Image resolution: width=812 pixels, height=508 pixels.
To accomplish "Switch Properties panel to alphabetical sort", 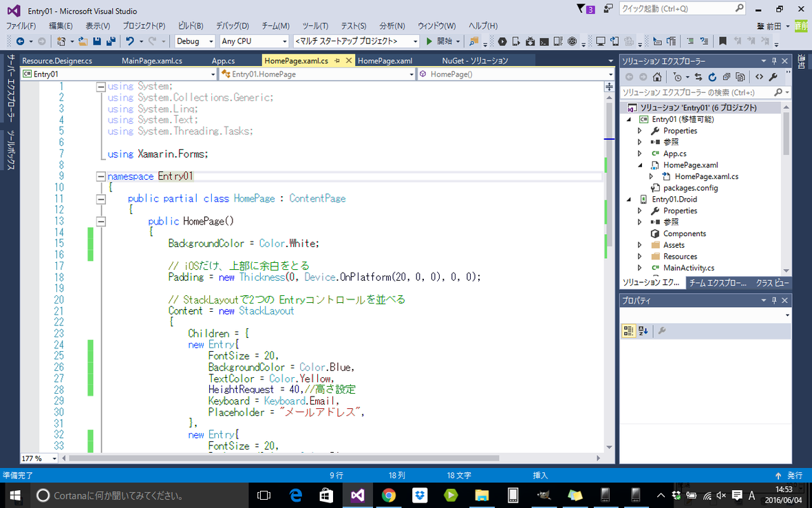I will [x=643, y=331].
